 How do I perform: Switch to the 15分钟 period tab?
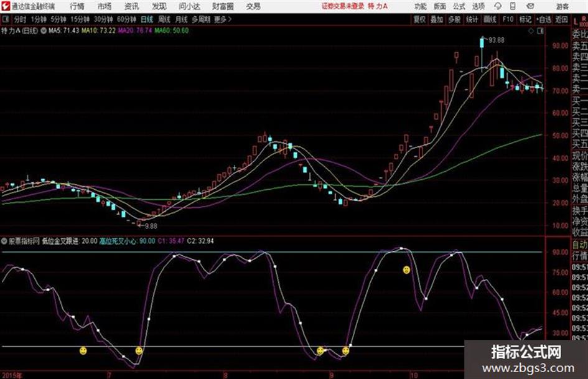pos(80,19)
